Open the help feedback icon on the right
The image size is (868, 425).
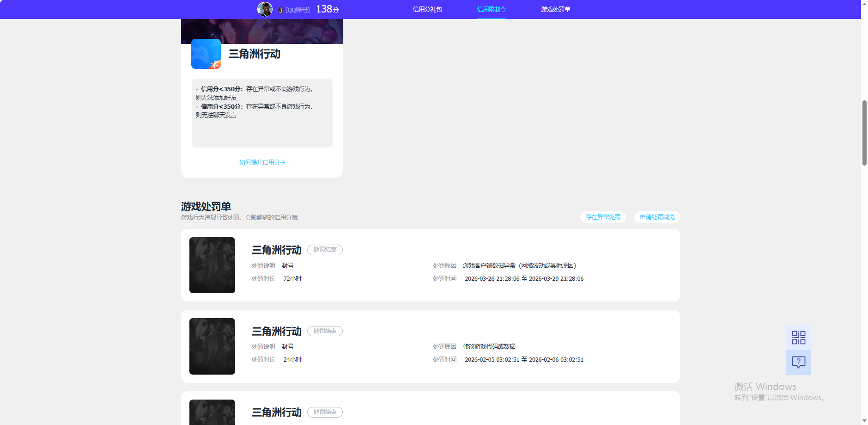point(798,362)
